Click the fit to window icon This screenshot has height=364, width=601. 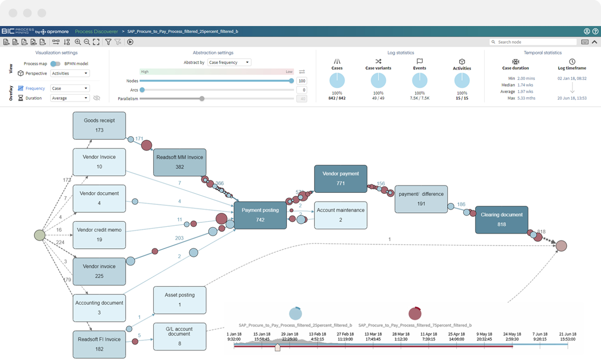point(96,43)
